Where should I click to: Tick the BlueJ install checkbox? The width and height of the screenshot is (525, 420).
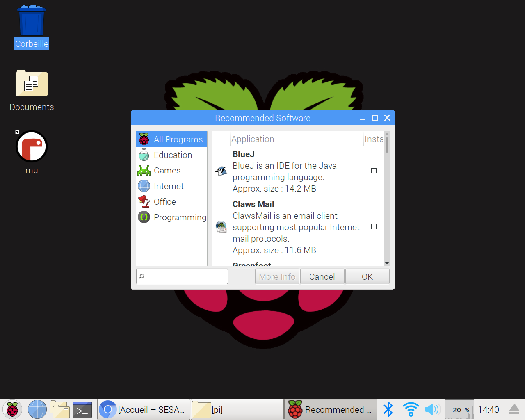point(374,171)
